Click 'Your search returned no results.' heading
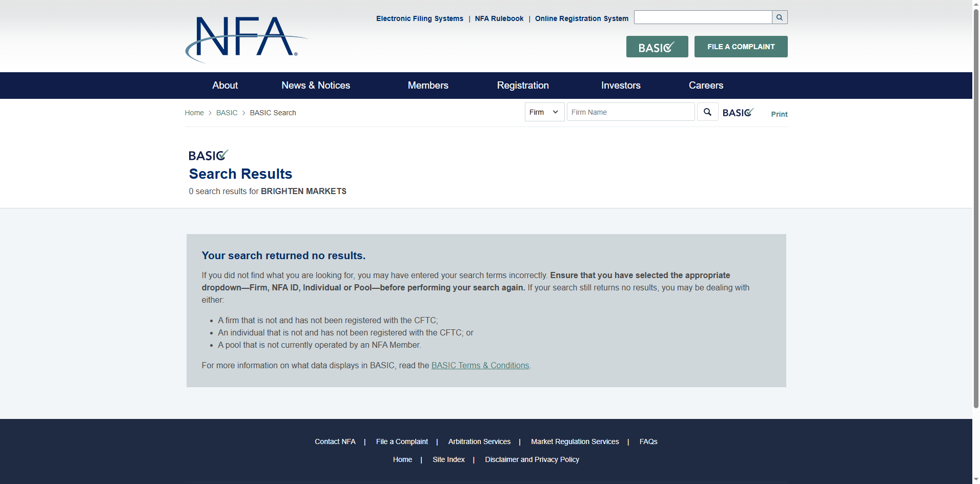 [x=283, y=256]
